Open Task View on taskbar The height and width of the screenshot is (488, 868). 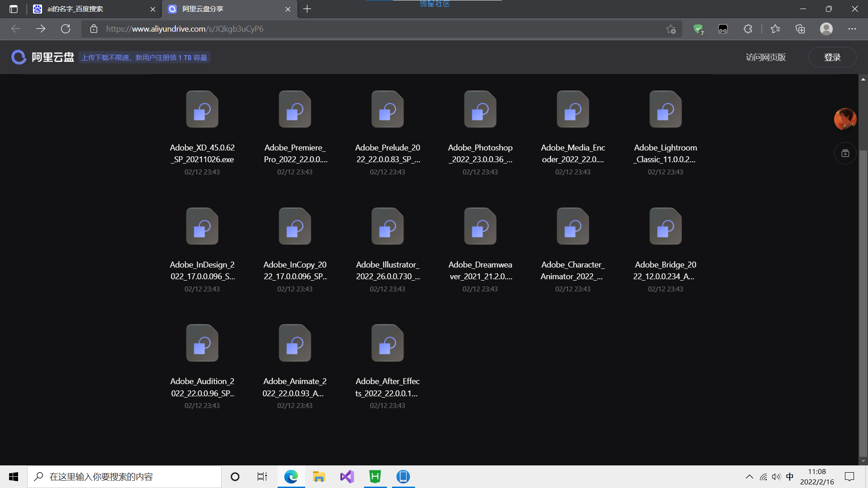[x=262, y=477]
